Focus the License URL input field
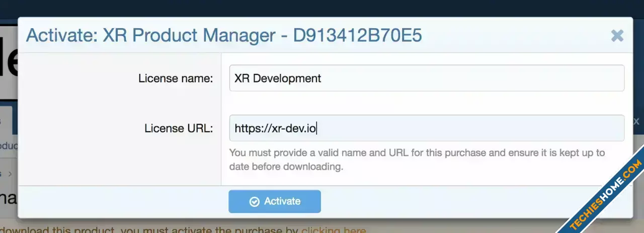 point(427,129)
